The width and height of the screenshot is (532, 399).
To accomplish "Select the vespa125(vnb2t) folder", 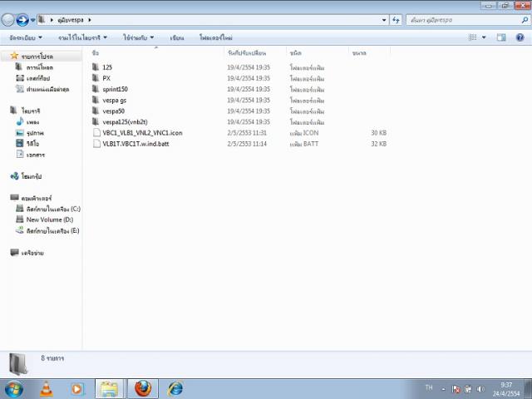I will (x=125, y=121).
